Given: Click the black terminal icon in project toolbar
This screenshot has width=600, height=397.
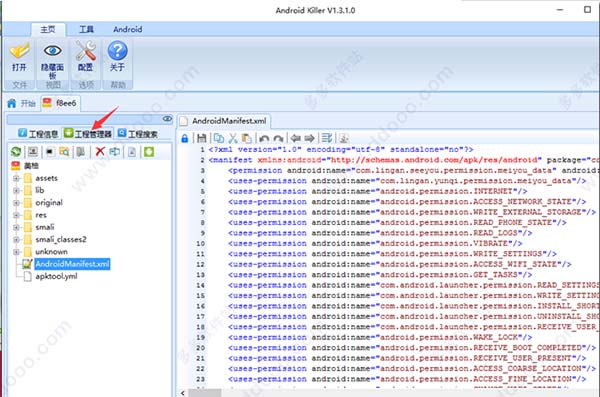Looking at the screenshot, I should tap(50, 152).
